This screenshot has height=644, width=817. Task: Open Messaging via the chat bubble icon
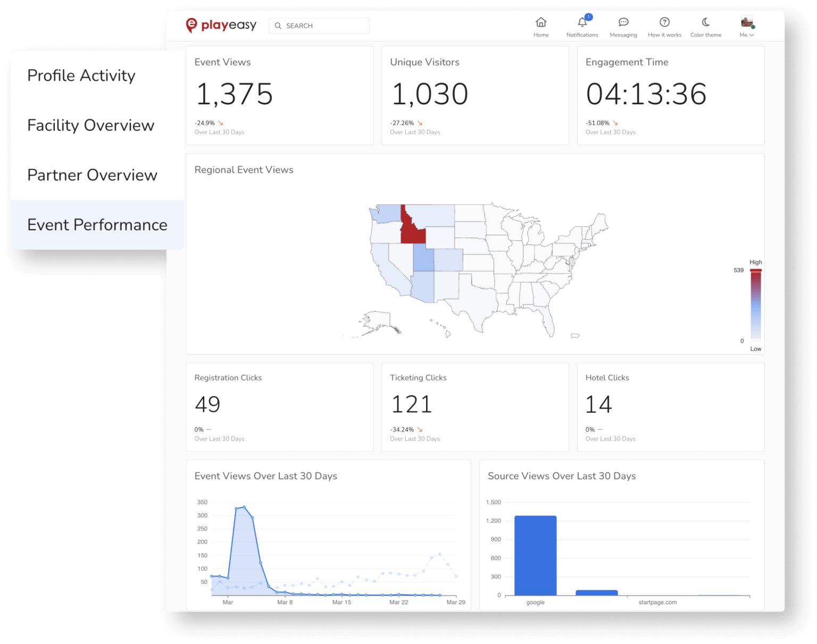[623, 23]
